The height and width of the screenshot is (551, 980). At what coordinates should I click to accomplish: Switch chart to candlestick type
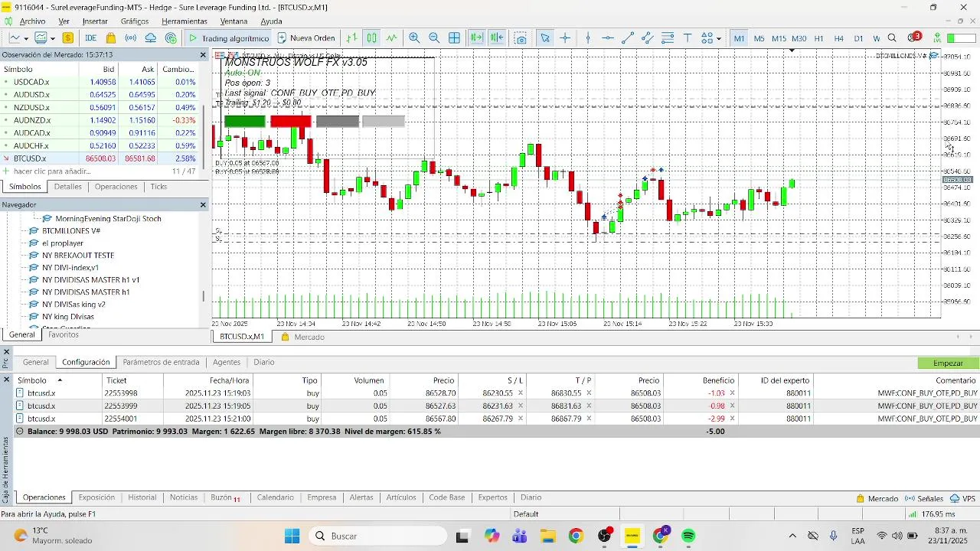[x=371, y=37]
